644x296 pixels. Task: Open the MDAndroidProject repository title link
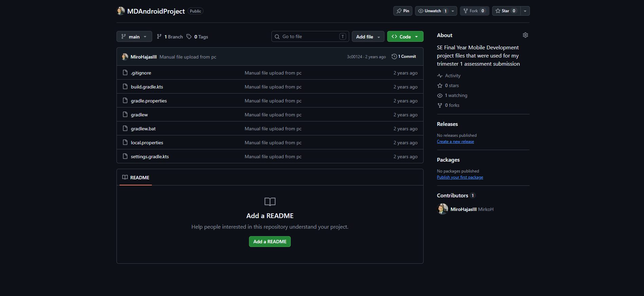(x=156, y=11)
